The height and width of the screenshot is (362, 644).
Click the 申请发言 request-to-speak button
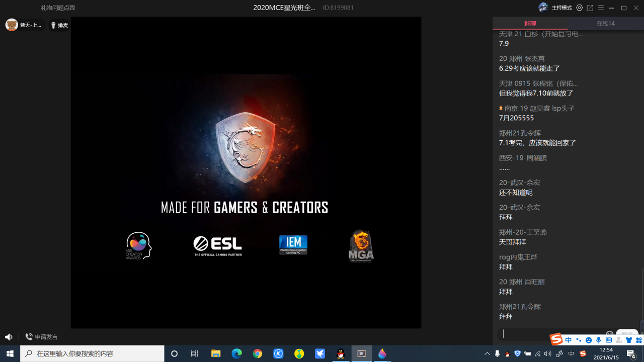click(x=42, y=337)
